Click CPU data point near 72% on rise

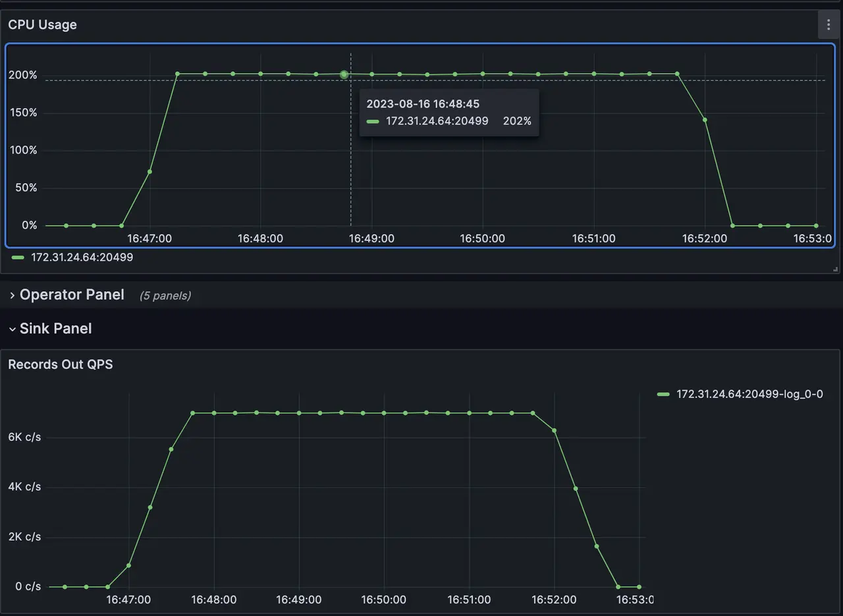point(150,172)
